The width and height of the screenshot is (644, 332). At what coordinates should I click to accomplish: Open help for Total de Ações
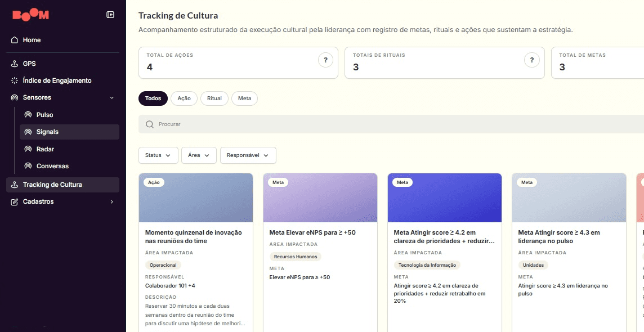[326, 60]
